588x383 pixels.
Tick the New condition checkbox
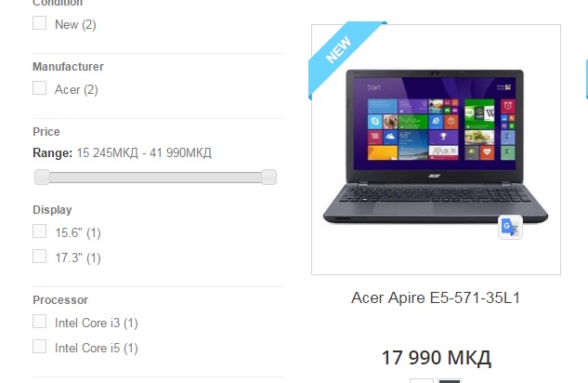[39, 23]
